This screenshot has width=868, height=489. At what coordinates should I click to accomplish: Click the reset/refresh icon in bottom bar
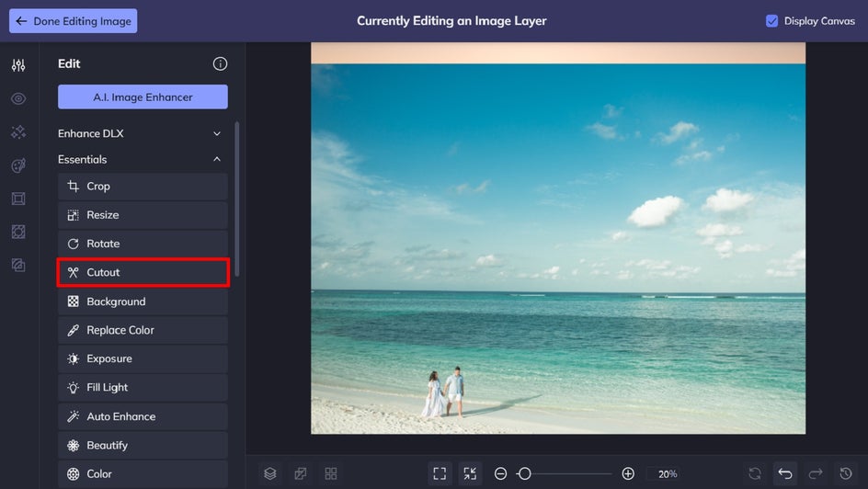click(x=755, y=473)
